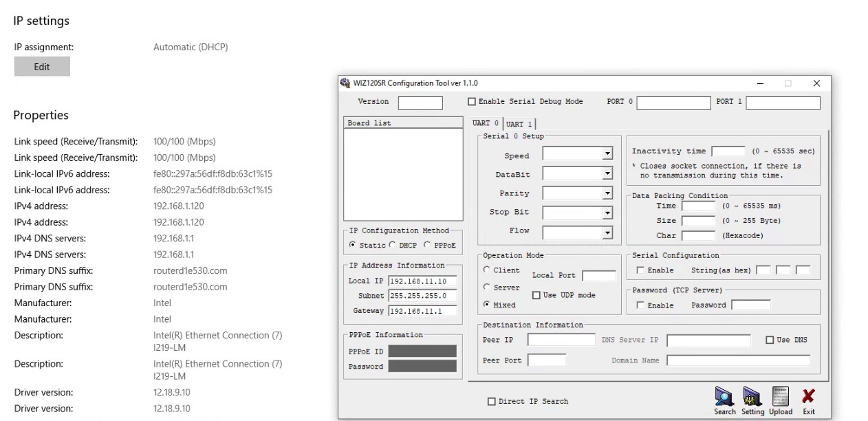Check the Direct IP Search box
This screenshot has height=421, width=868.
click(x=491, y=402)
